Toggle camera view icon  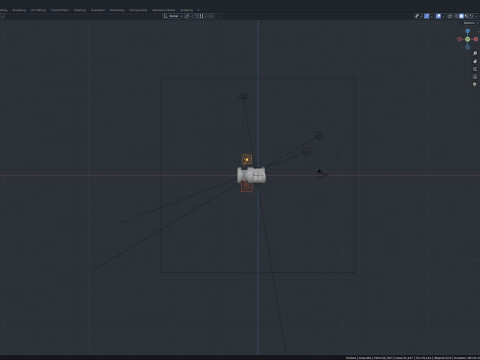click(475, 69)
